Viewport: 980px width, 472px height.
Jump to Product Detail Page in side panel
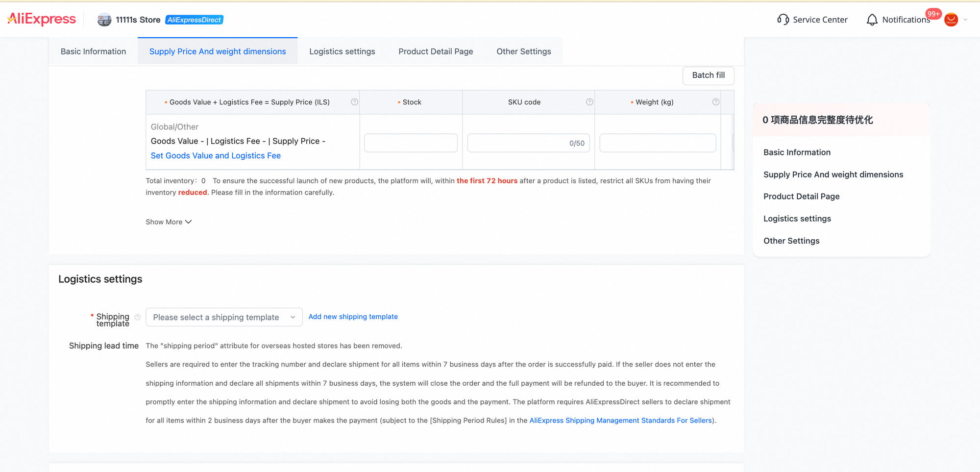(801, 197)
